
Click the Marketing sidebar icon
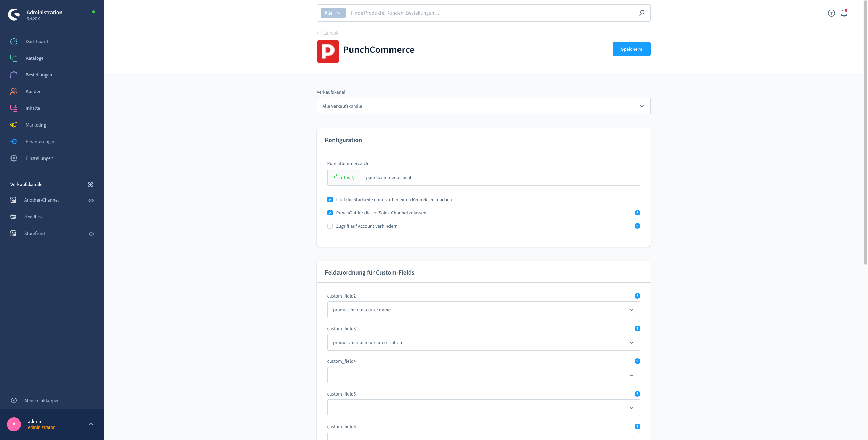[15, 124]
